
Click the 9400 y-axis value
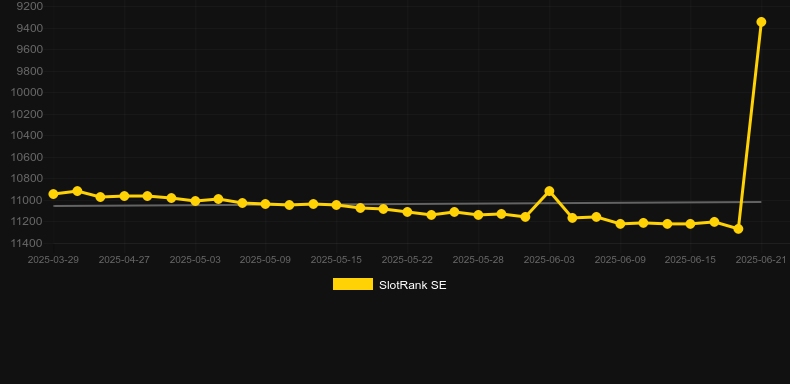click(30, 28)
